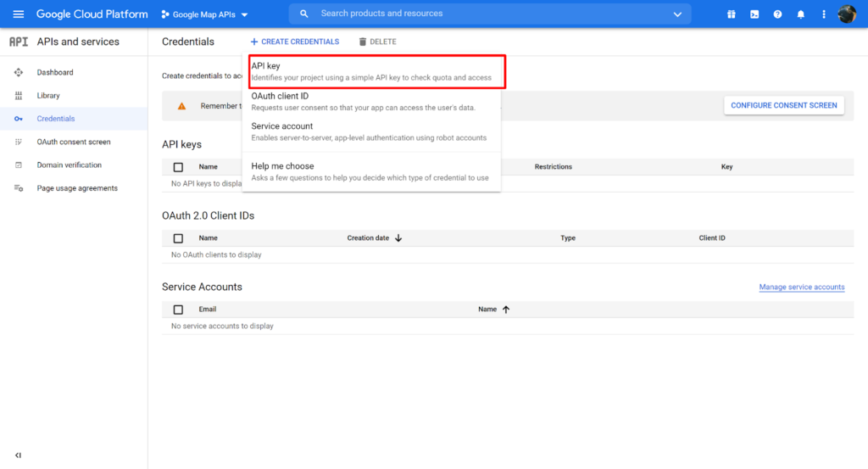The height and width of the screenshot is (469, 868).
Task: Toggle the OAuth 2.0 Client IDs select-all checkbox
Action: tap(178, 238)
